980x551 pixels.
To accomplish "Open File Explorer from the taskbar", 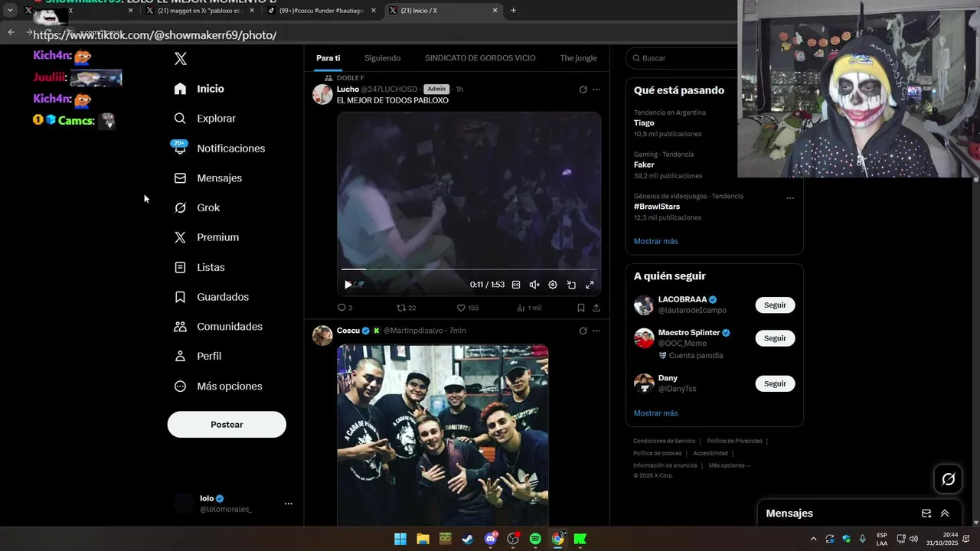I will click(x=423, y=539).
